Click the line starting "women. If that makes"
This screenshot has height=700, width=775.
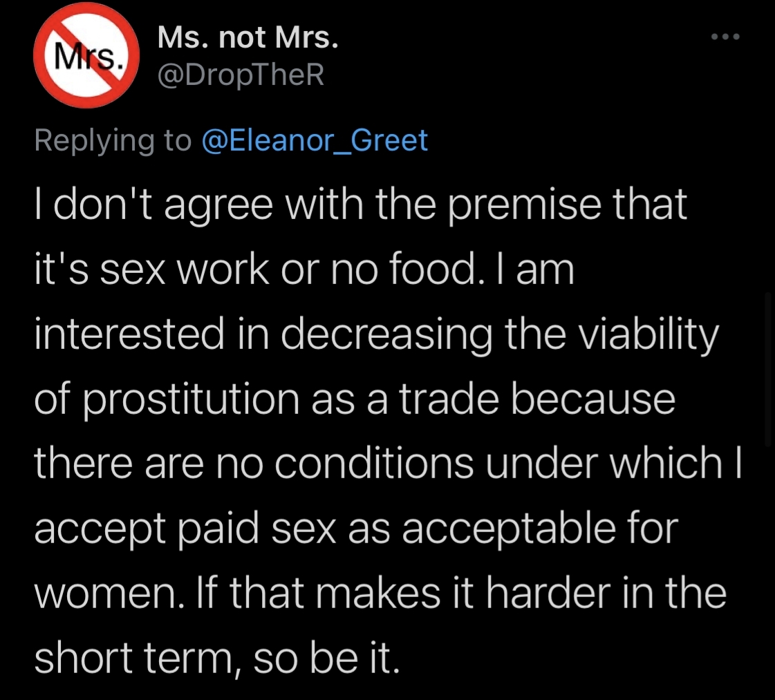click(x=380, y=593)
